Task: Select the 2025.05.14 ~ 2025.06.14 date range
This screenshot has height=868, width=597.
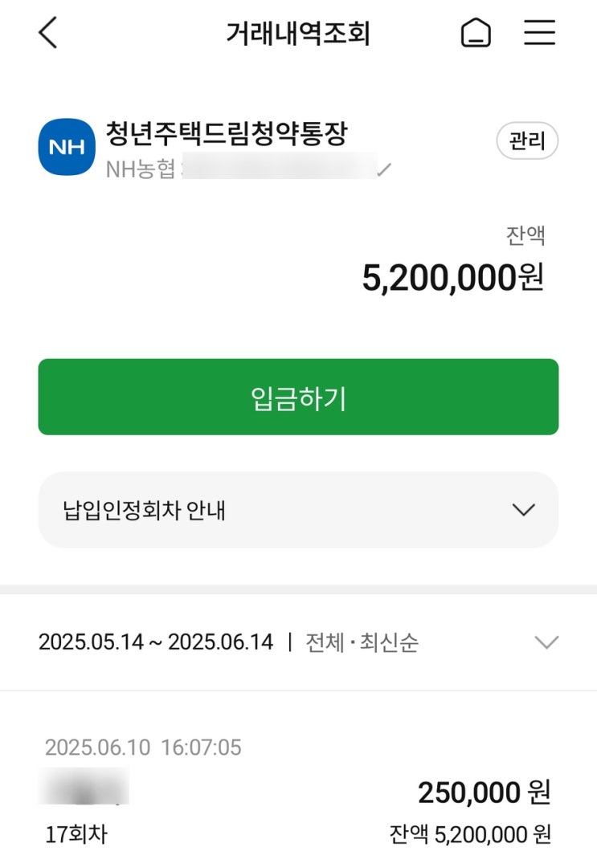Action: point(156,642)
